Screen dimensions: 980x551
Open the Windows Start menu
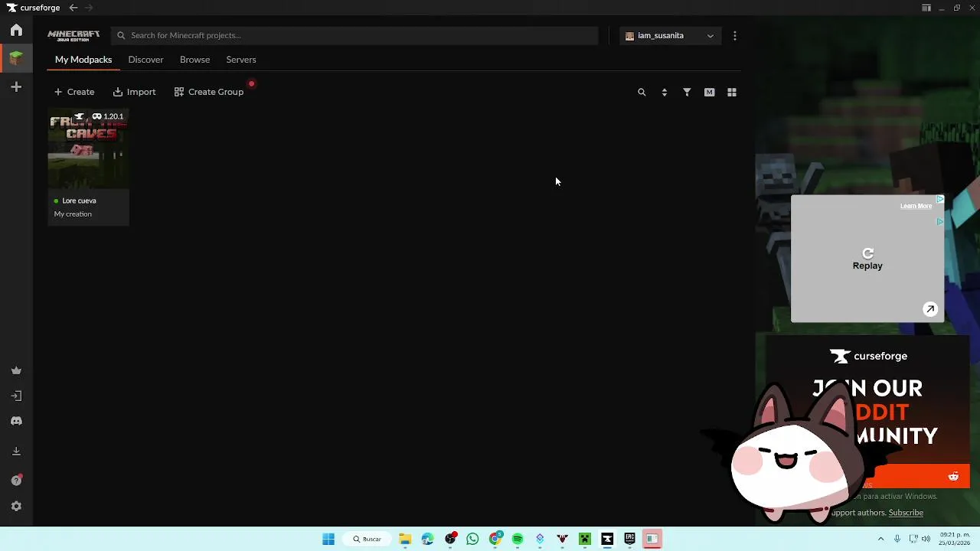(x=328, y=539)
